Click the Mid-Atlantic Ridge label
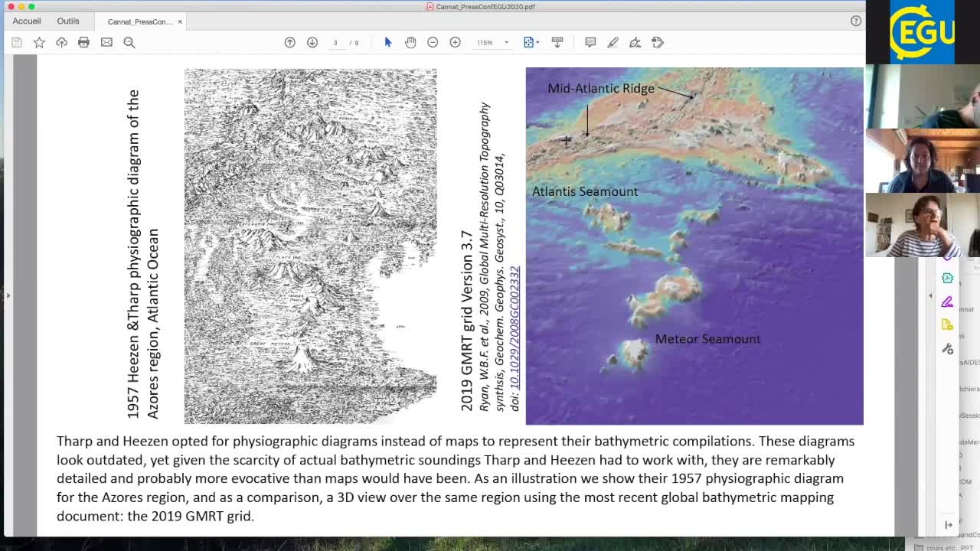The height and width of the screenshot is (551, 980). coord(601,89)
